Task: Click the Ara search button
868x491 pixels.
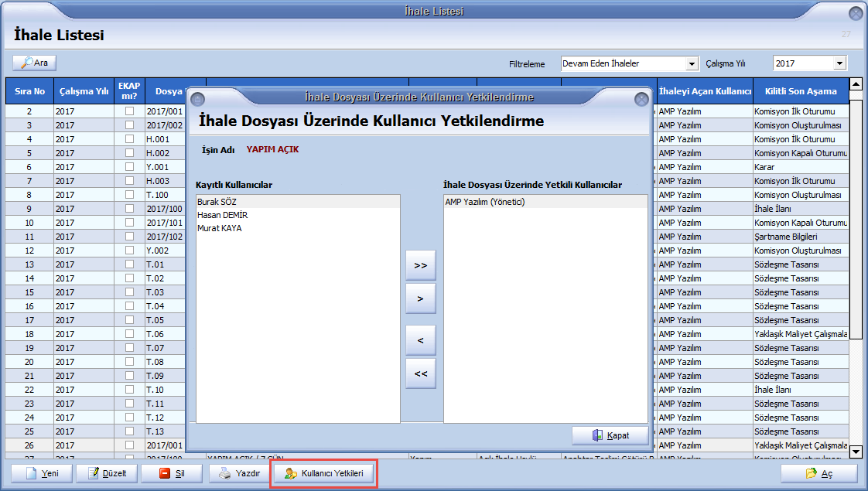Action: pos(34,63)
